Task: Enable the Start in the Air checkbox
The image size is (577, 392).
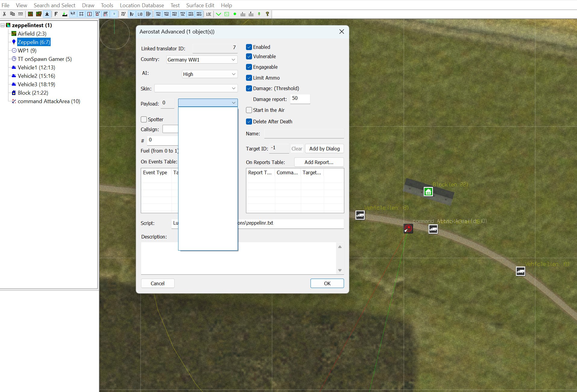Action: tap(249, 110)
